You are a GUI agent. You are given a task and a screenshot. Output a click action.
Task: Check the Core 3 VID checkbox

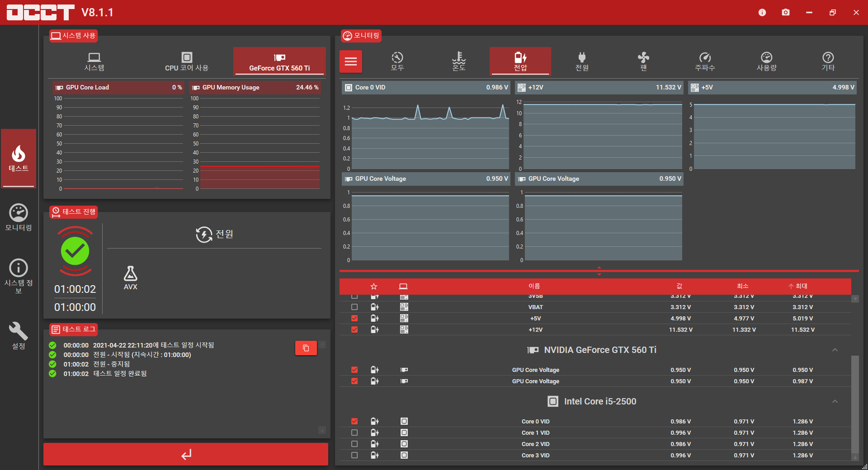tap(354, 455)
